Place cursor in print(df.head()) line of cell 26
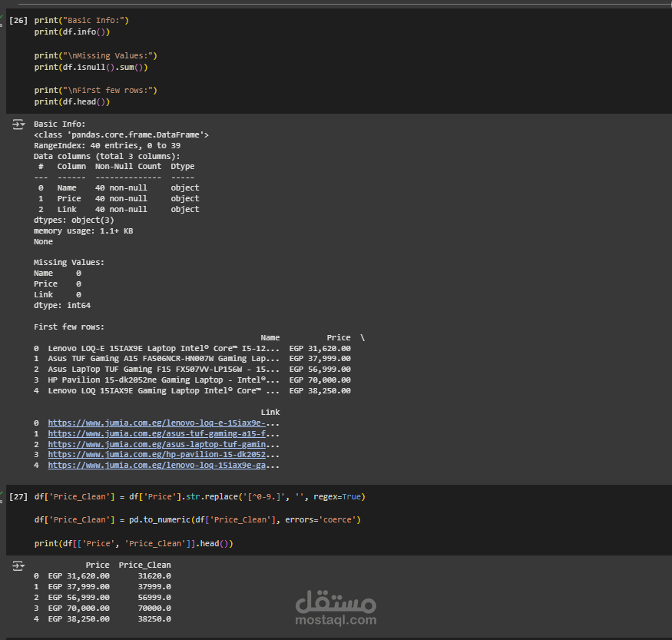Image resolution: width=672 pixels, height=640 pixels. [72, 101]
